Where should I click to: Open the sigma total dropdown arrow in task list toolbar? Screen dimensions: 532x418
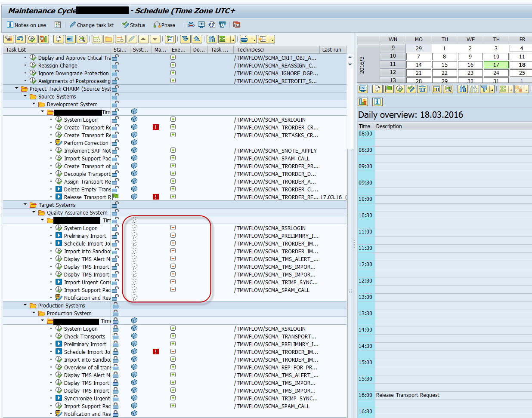click(232, 40)
